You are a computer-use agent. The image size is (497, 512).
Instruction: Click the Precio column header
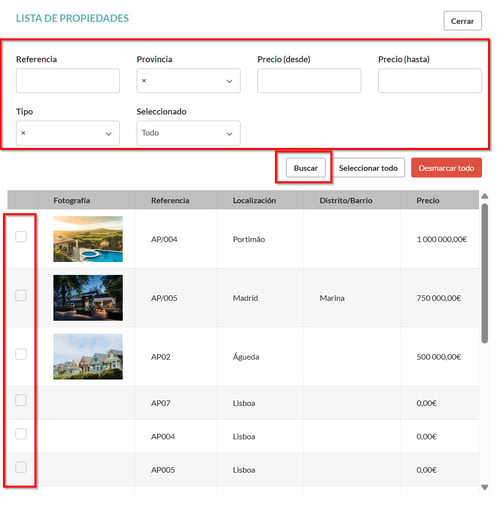coord(428,200)
